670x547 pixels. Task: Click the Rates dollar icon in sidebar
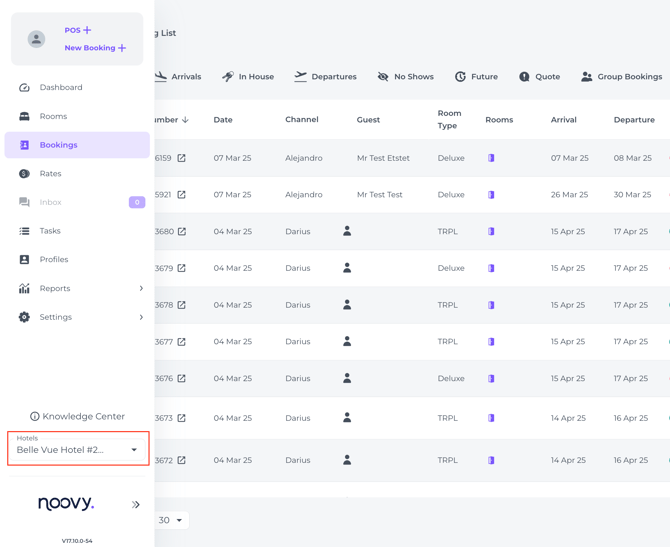point(24,174)
